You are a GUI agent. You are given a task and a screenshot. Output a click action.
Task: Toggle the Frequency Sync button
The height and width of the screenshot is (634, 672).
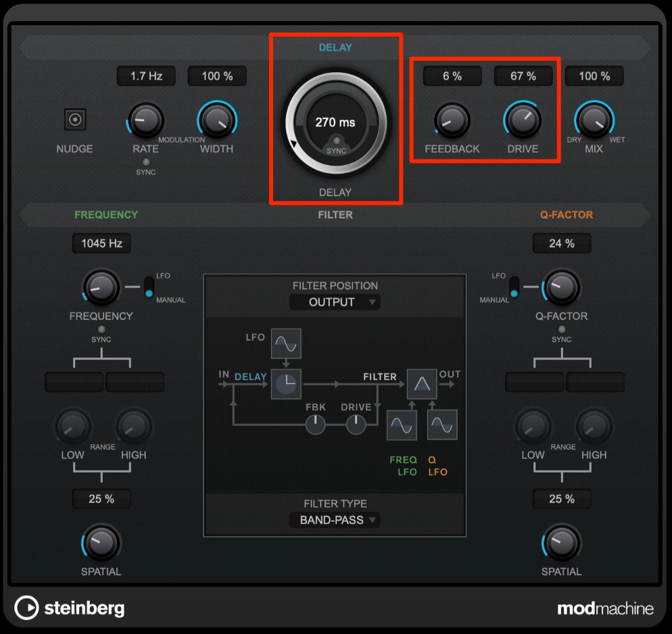(x=101, y=329)
